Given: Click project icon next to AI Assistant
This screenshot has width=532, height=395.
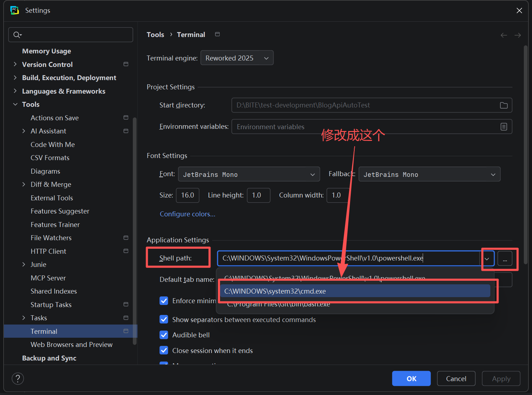Looking at the screenshot, I should pyautogui.click(x=126, y=131).
